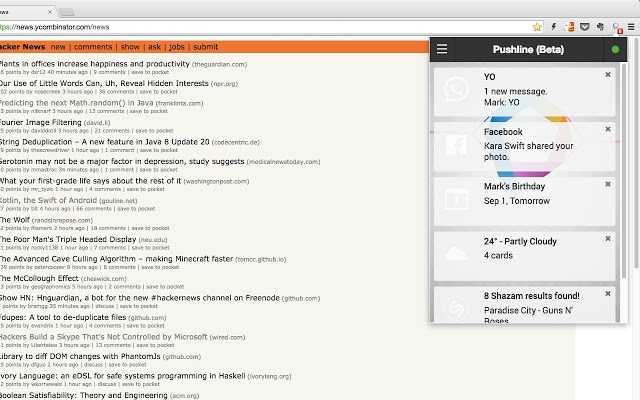Focus the address bar showing news.ycombinator.com

tap(265, 27)
